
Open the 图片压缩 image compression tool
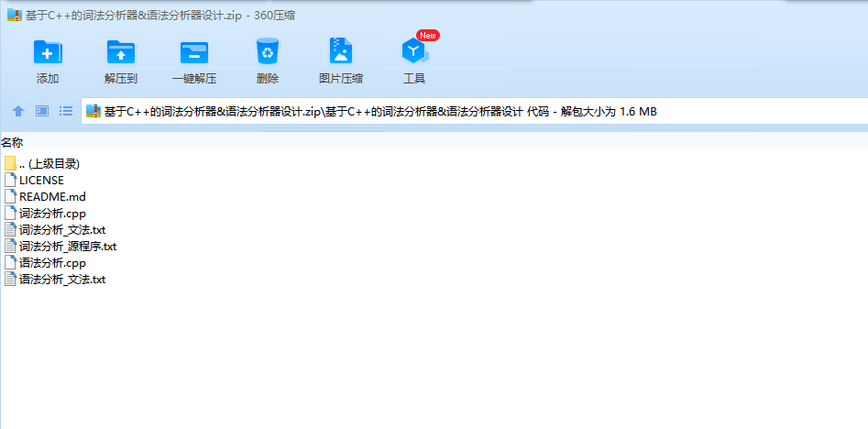coord(341,51)
